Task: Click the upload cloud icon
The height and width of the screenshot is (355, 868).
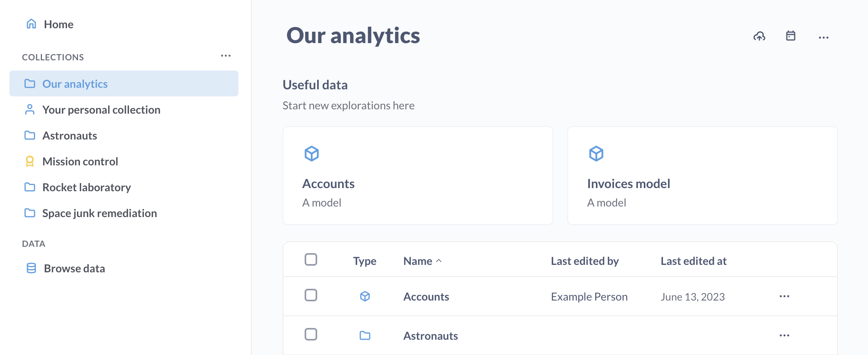Action: coord(759,36)
